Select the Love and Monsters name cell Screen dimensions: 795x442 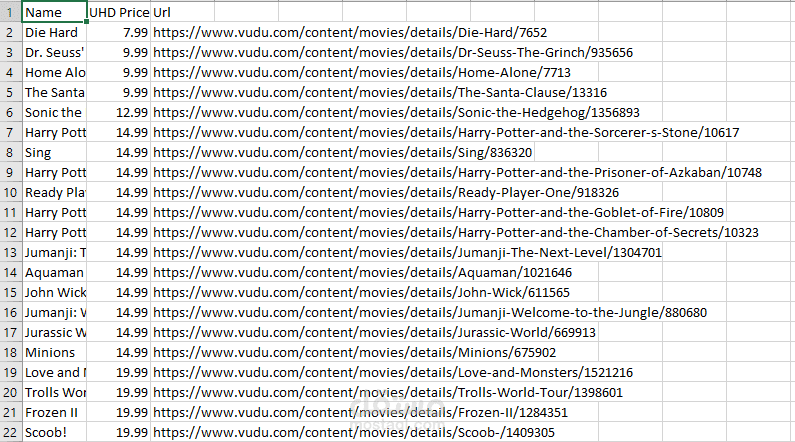coord(54,373)
